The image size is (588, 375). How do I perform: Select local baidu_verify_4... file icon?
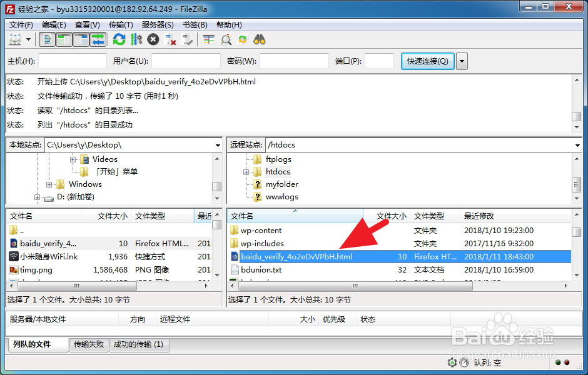[x=14, y=244]
